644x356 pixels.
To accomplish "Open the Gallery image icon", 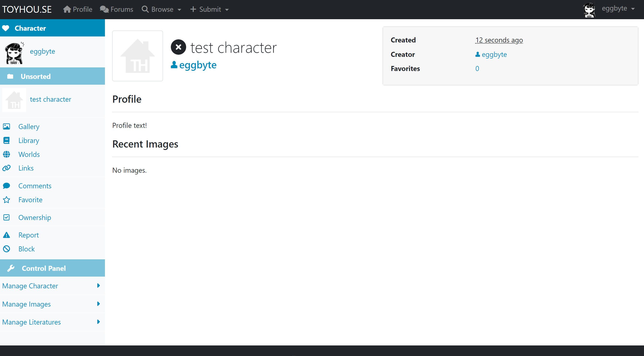I will point(6,127).
